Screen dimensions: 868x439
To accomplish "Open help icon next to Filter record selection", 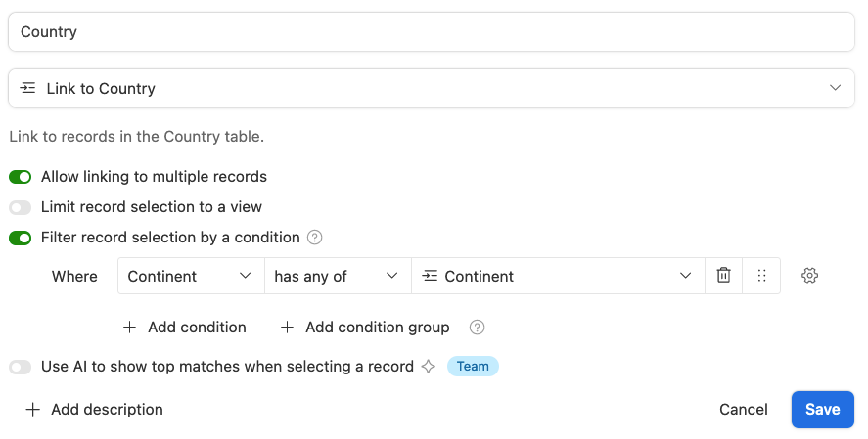I will tap(314, 238).
